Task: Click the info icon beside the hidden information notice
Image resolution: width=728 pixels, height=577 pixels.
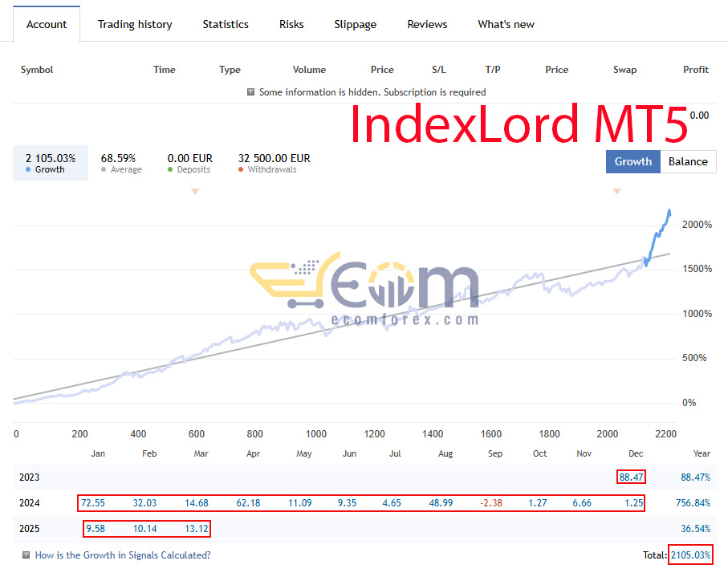Action: [x=250, y=92]
